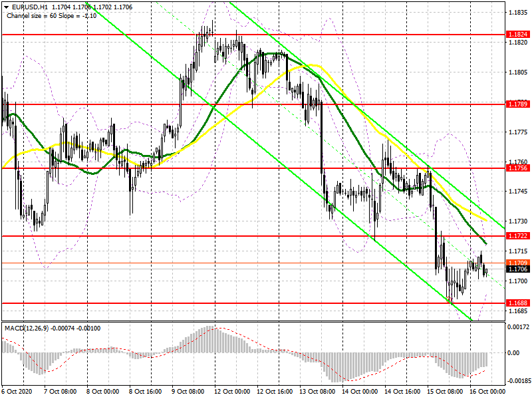
Task: Click the '14 Oct 16:00' time axis label
Action: tap(402, 392)
